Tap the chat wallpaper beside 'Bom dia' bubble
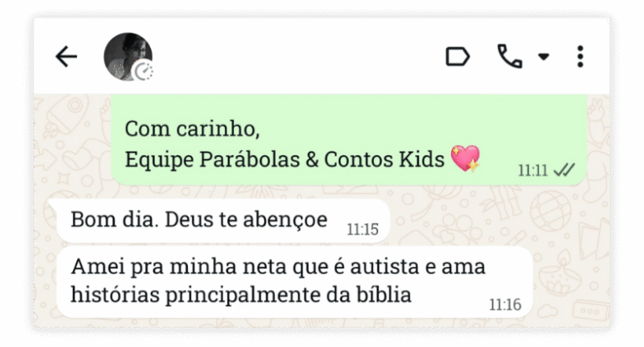Viewport: 644px width, 347px height. click(493, 218)
